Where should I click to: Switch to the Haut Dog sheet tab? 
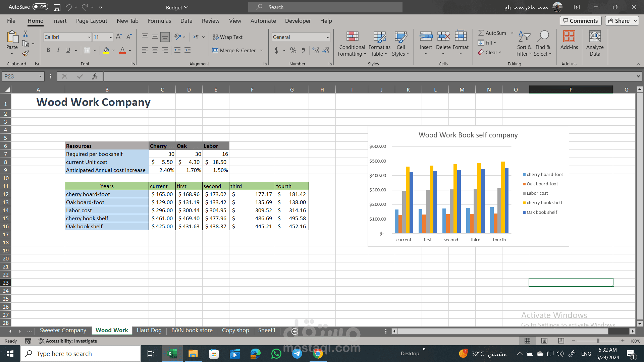tap(149, 330)
